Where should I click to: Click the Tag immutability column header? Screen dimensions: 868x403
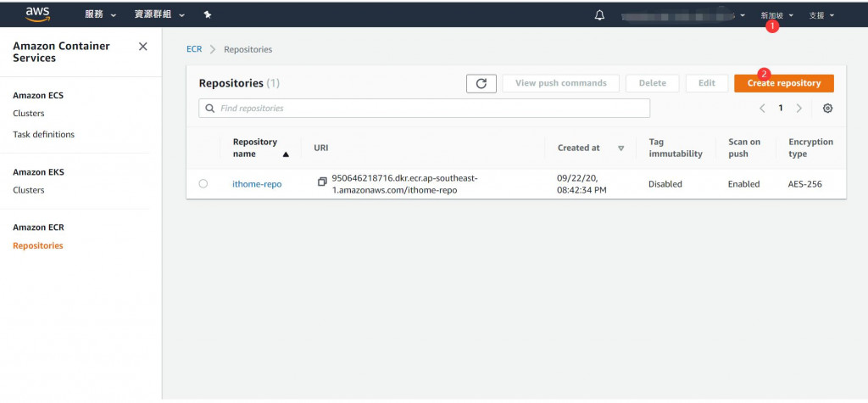tap(676, 148)
